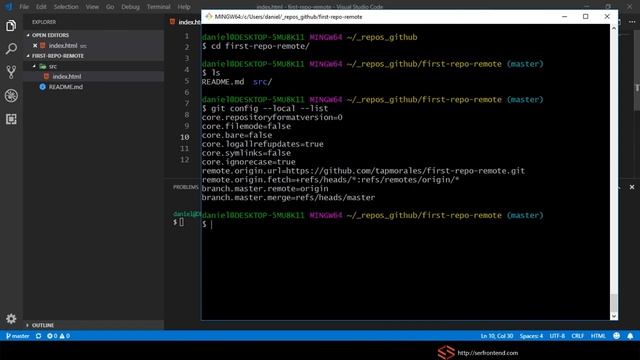This screenshot has width=640, height=360.
Task: Click the 'cd first-repo-remote/' command text
Action: 260,46
